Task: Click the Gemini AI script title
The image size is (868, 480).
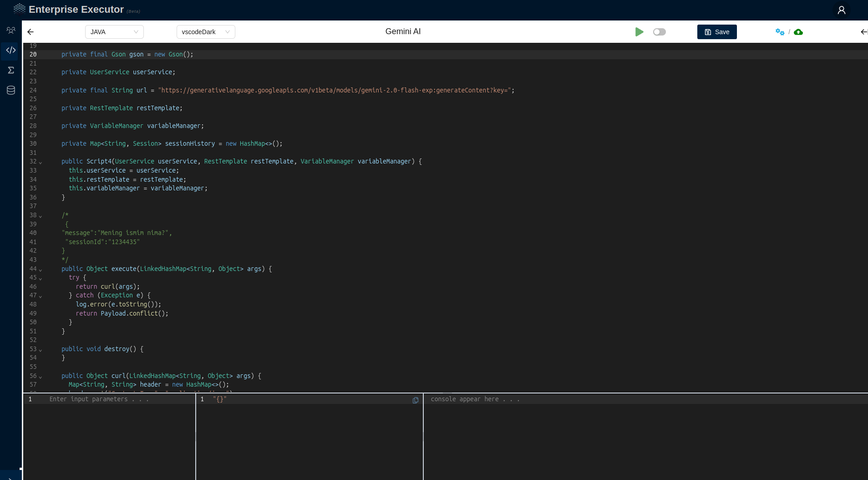Action: point(403,31)
